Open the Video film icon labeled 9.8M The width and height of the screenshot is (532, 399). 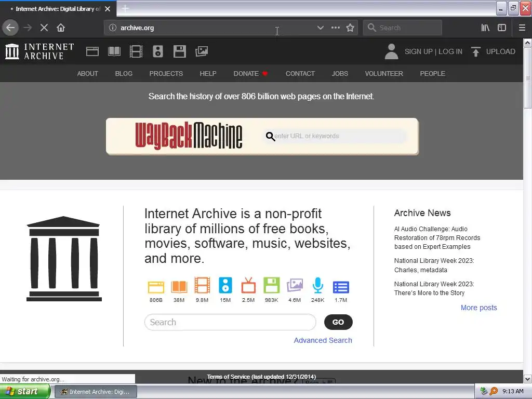click(202, 285)
